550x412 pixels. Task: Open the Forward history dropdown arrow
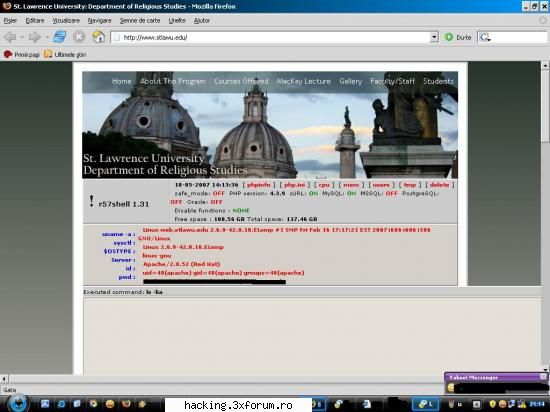tap(47, 37)
